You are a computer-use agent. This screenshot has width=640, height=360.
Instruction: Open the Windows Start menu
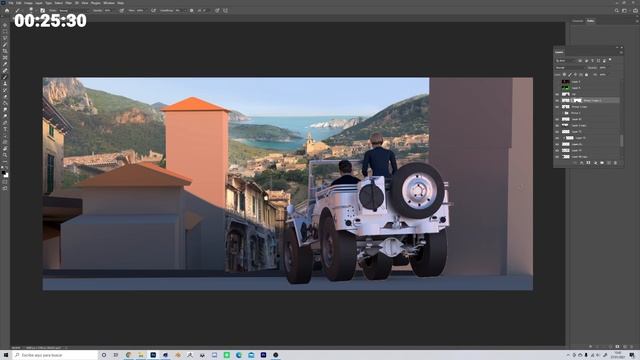coord(6,355)
